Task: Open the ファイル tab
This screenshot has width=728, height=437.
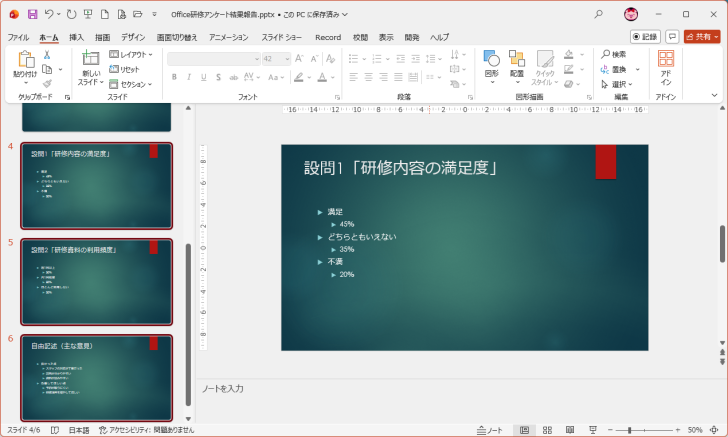Action: 18,37
